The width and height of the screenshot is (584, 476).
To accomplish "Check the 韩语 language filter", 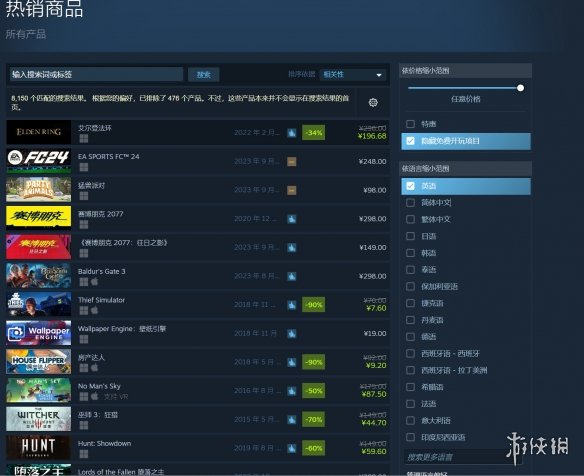I will [410, 253].
